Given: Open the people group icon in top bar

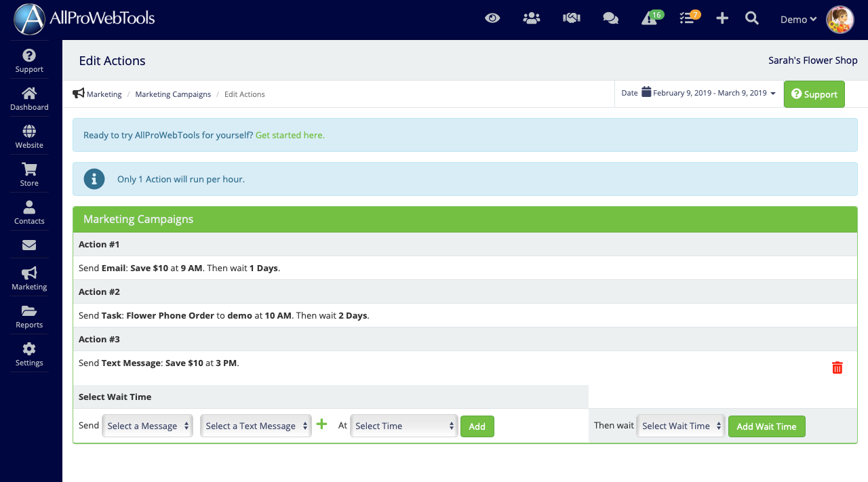Looking at the screenshot, I should tap(532, 18).
